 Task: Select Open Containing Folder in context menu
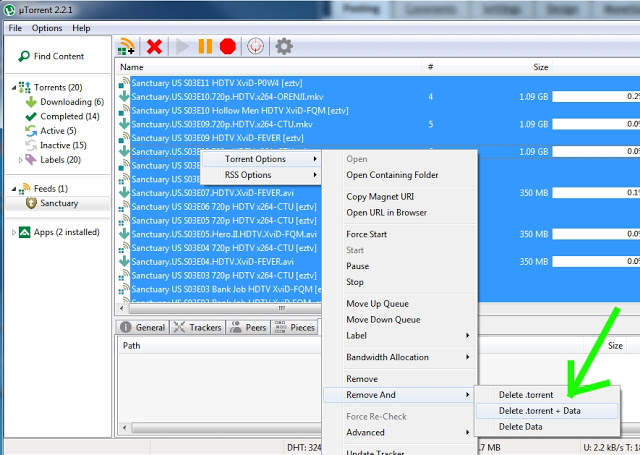(392, 175)
